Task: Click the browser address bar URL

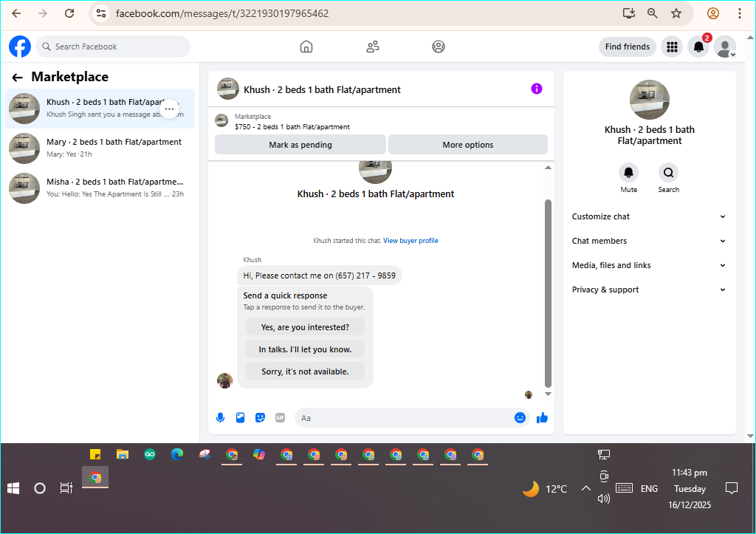Action: [x=222, y=13]
